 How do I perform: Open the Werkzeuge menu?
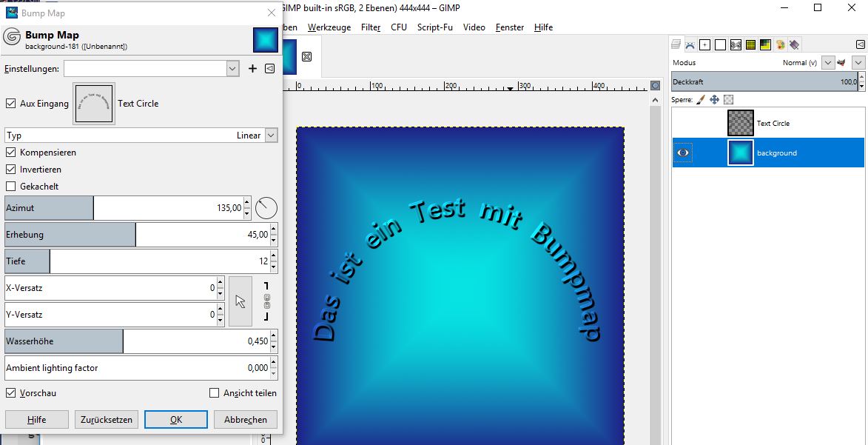tap(329, 27)
